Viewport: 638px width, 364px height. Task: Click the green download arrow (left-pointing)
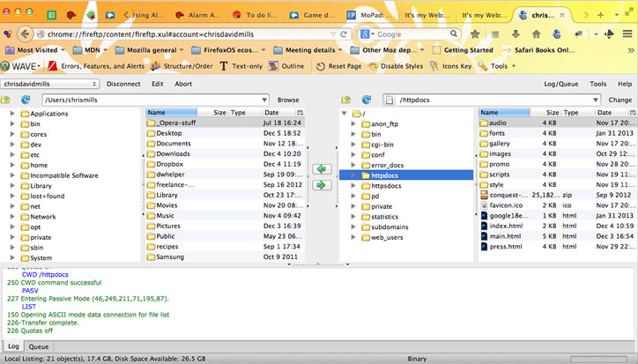(x=322, y=168)
